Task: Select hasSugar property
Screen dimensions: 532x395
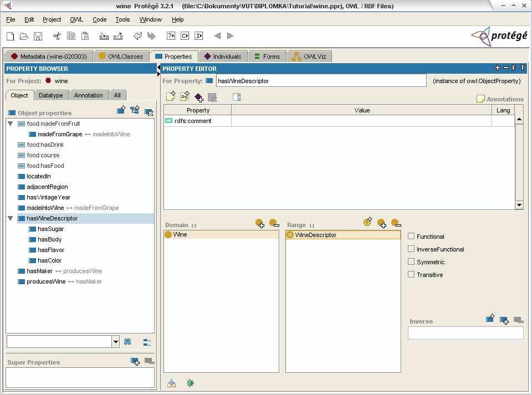Action: click(x=50, y=229)
